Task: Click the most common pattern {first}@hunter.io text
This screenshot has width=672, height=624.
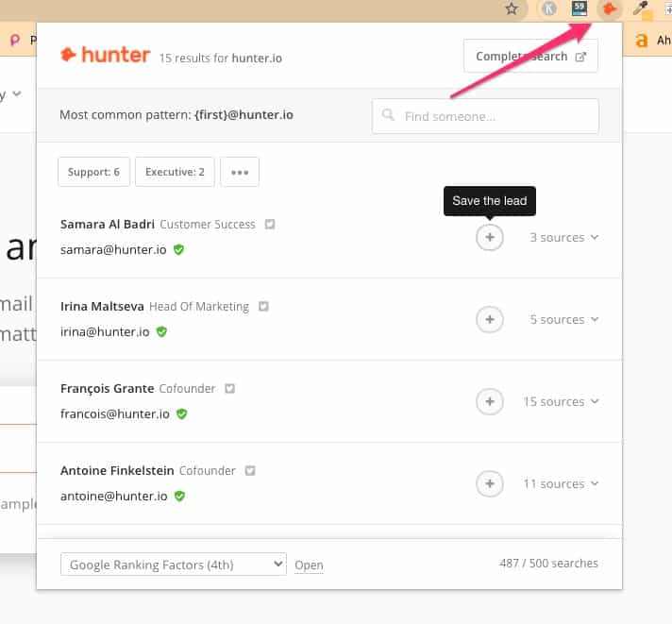Action: (176, 115)
